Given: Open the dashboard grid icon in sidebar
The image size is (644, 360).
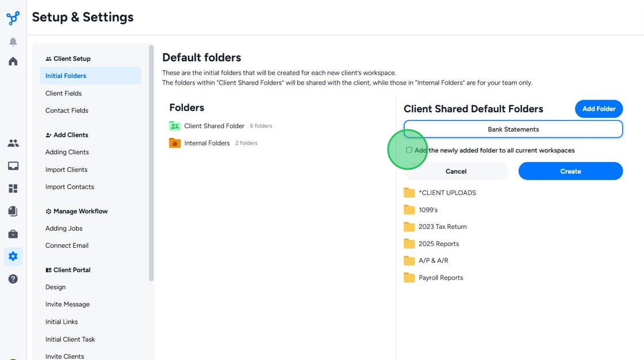Looking at the screenshot, I should point(13,189).
